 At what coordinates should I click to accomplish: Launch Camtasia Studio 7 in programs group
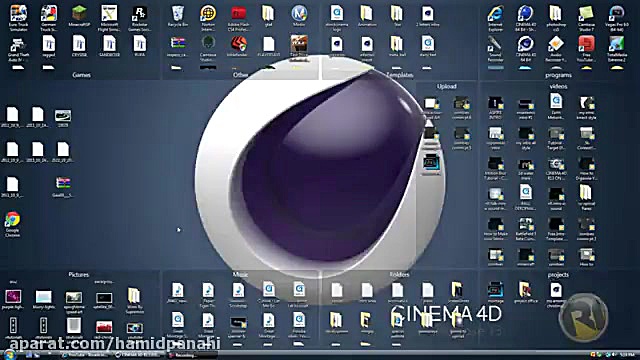(x=586, y=18)
